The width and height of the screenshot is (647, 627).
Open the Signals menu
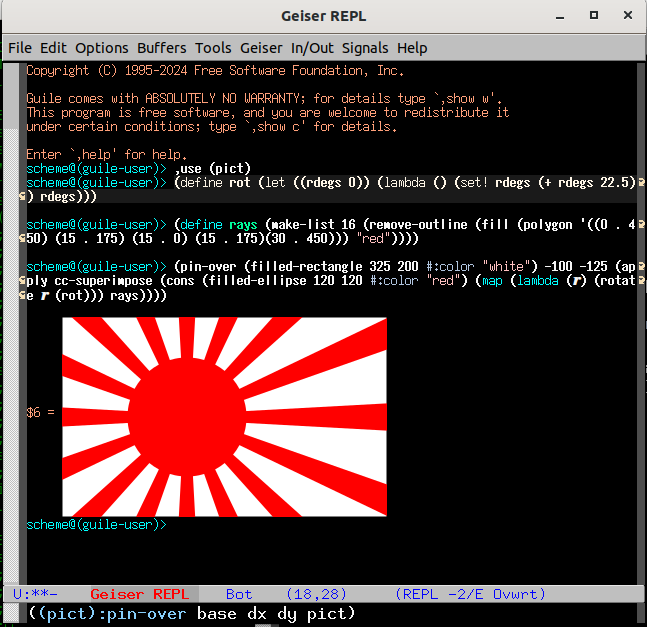[365, 48]
